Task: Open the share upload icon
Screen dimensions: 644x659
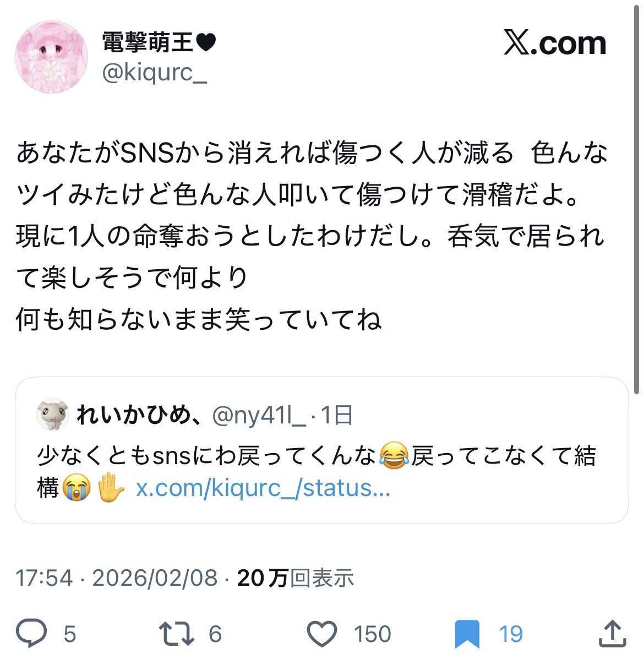Action: point(613,633)
